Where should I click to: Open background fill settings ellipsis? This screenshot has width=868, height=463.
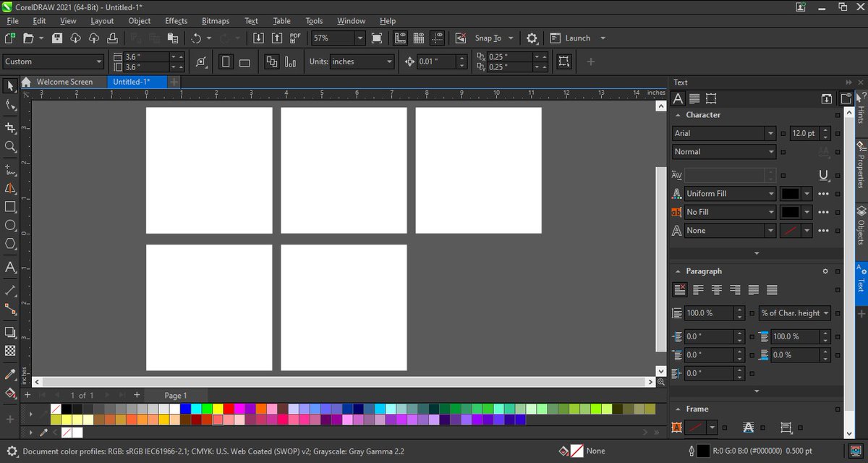[823, 212]
